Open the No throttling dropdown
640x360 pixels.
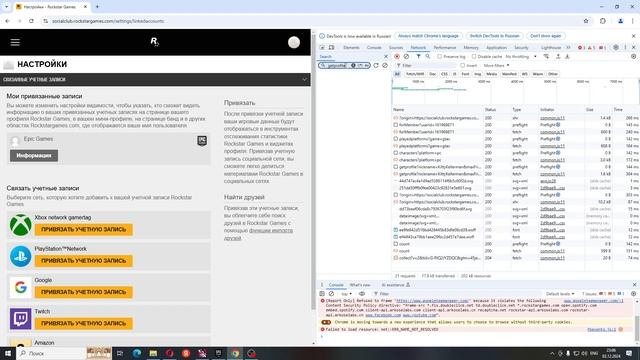tap(521, 57)
